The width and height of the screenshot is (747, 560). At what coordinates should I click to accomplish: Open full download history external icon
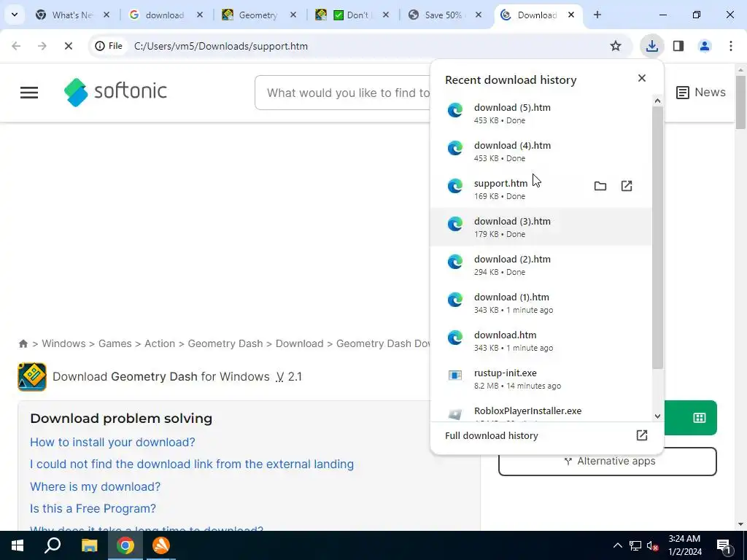(642, 435)
